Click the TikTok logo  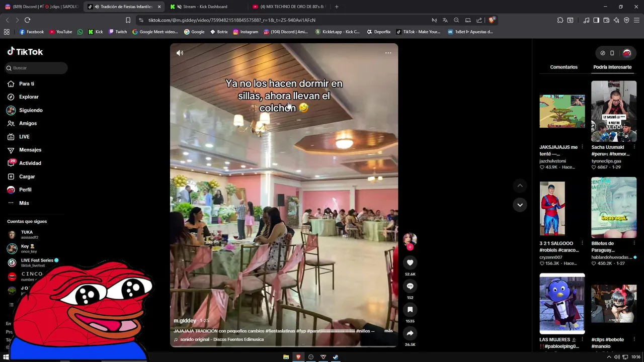25,51
